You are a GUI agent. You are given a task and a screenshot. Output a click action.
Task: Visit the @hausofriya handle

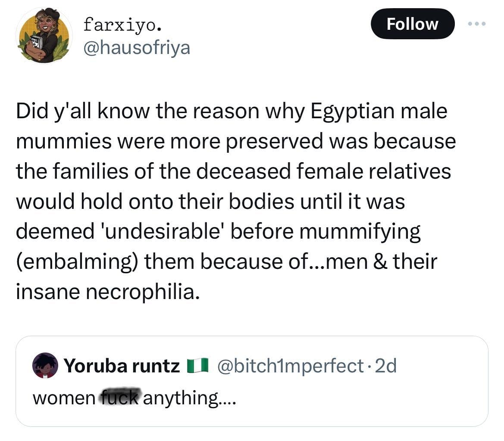(137, 47)
